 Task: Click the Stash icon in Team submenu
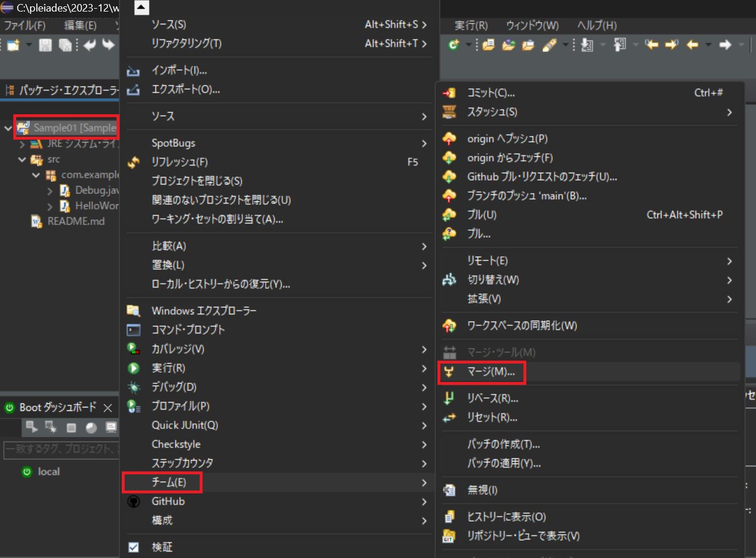point(449,112)
